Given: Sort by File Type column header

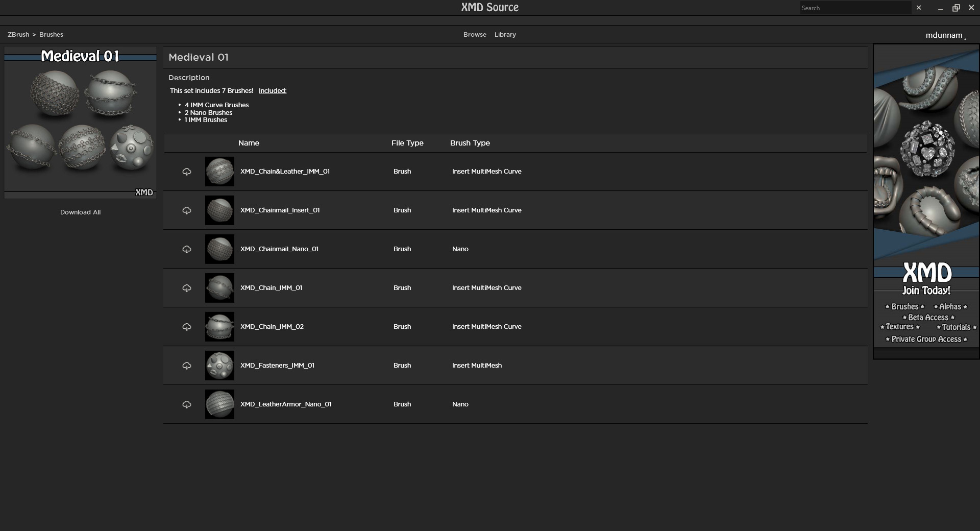Looking at the screenshot, I should point(407,143).
